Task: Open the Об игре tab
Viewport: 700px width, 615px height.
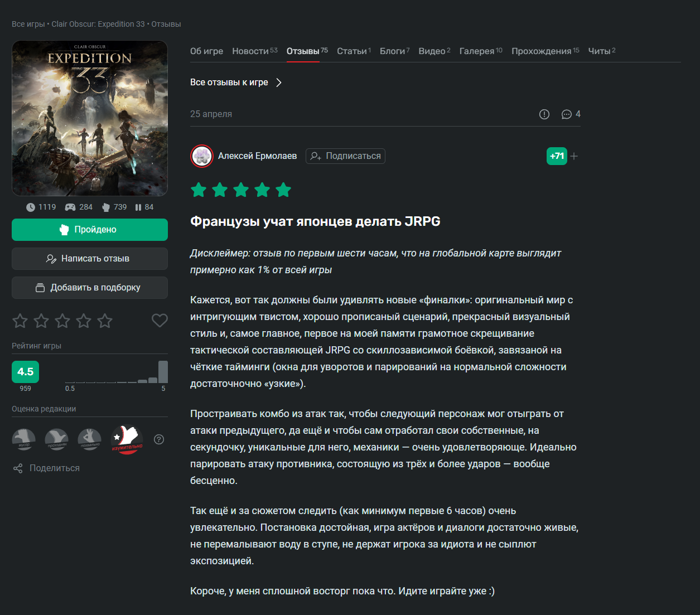Action: (206, 51)
